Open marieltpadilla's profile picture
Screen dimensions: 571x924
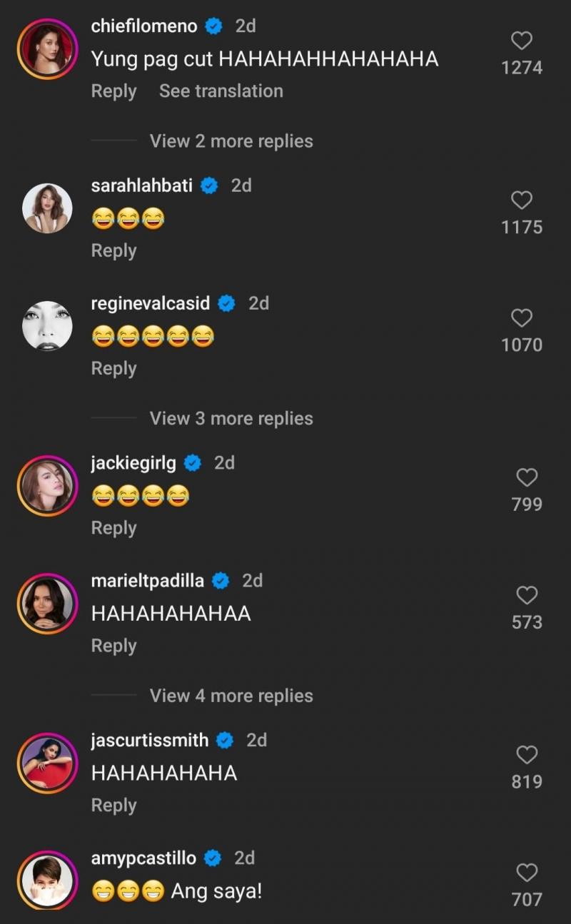[47, 604]
